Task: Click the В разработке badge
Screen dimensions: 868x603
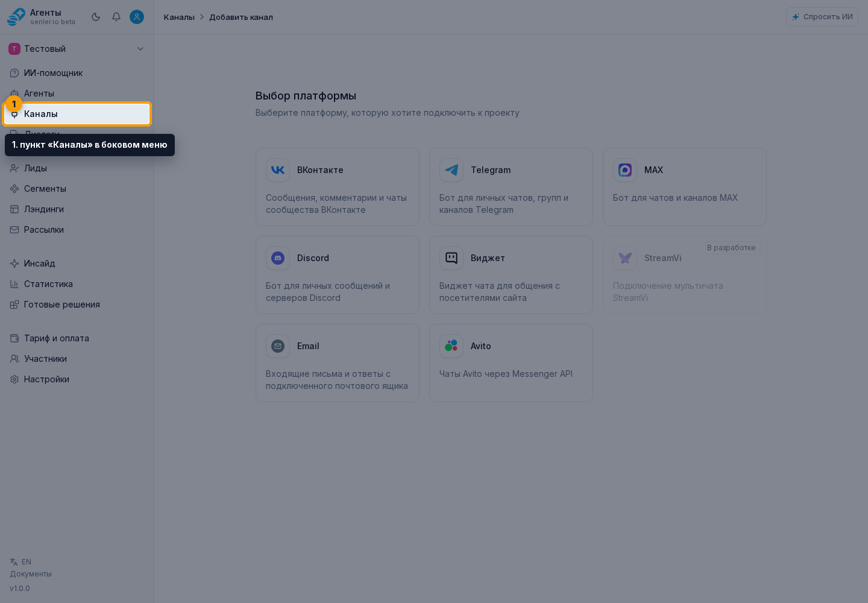Action: tap(731, 248)
